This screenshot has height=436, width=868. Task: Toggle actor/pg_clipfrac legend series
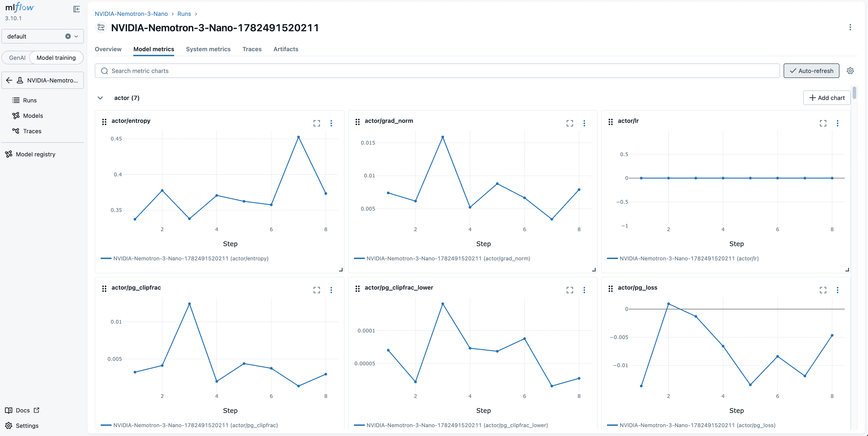[189, 425]
